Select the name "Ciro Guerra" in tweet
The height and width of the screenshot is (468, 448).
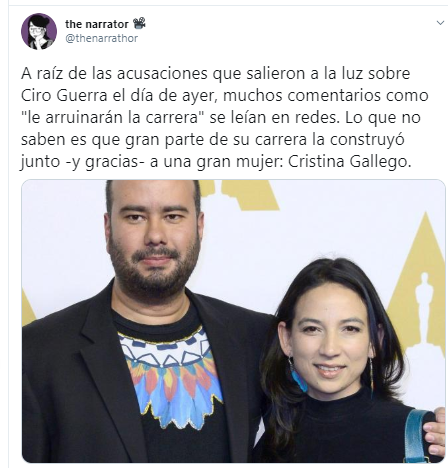click(64, 96)
